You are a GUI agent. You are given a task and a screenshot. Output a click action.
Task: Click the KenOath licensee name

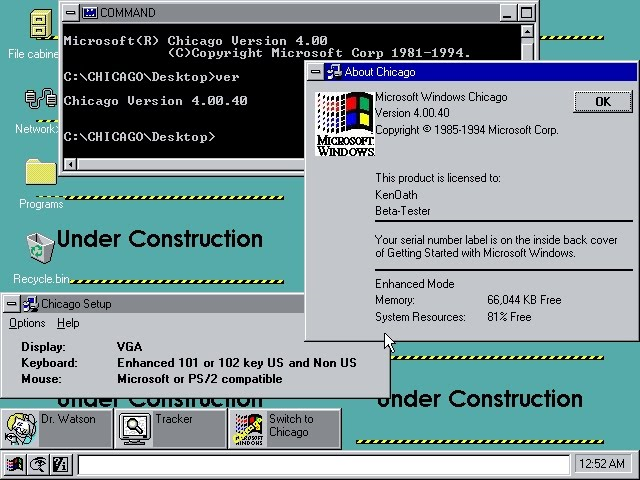click(396, 195)
